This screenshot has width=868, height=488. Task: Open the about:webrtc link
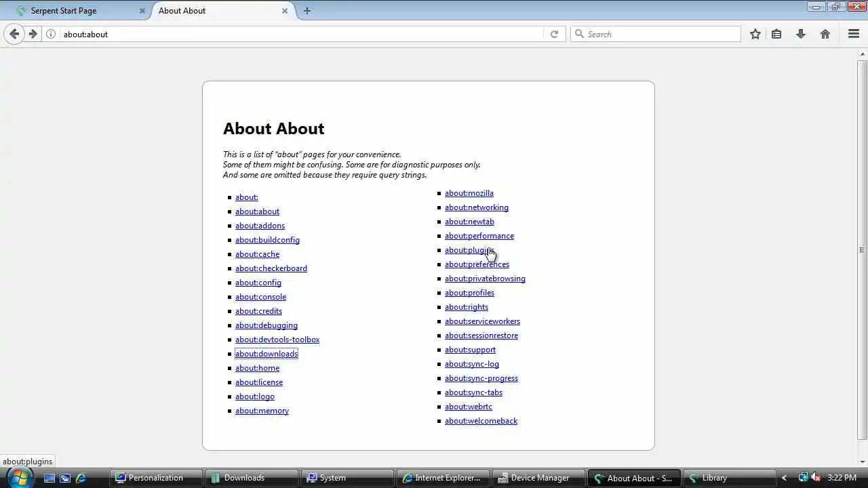click(468, 407)
